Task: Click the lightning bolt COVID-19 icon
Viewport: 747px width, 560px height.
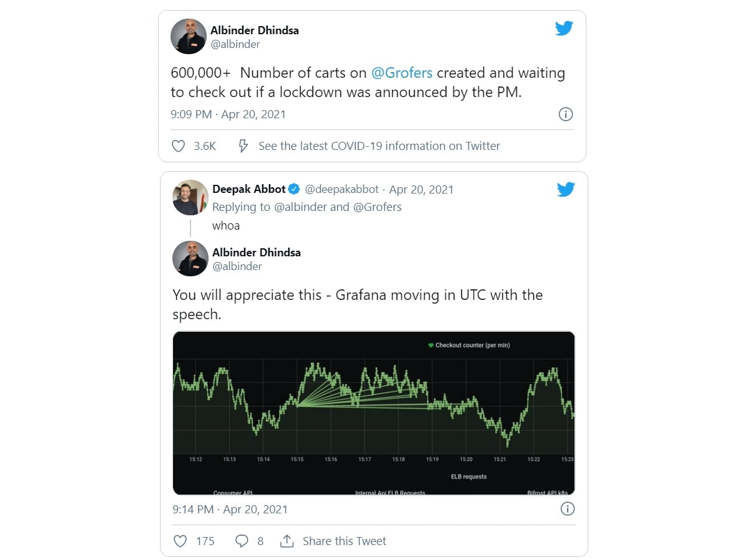Action: 243,146
